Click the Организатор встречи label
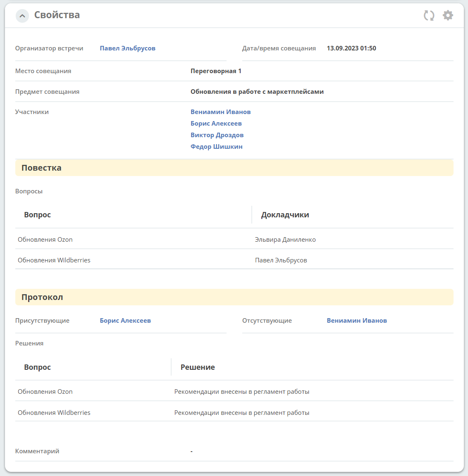This screenshot has width=468, height=476. [49, 48]
